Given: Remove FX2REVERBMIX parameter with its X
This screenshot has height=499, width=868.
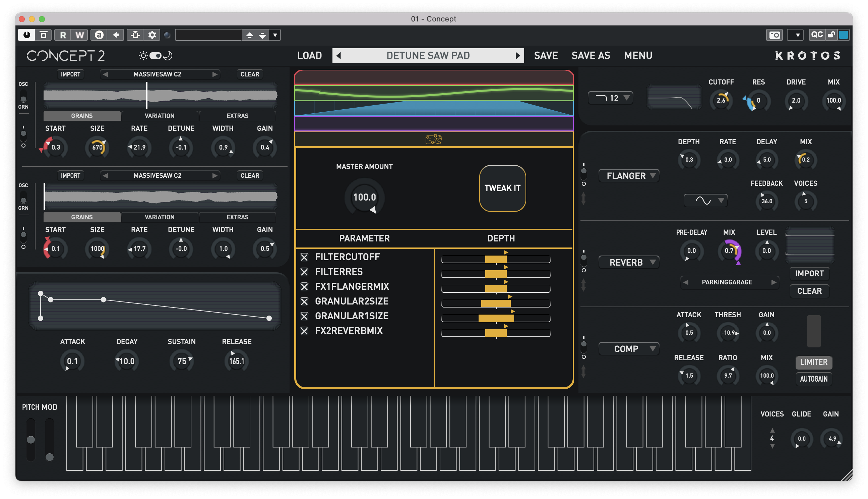Looking at the screenshot, I should [304, 331].
